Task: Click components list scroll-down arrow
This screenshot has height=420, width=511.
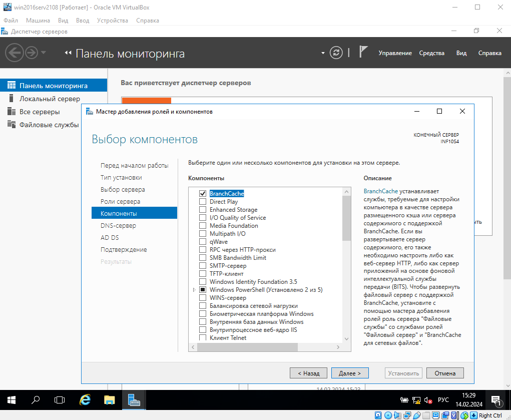Action: [346, 339]
